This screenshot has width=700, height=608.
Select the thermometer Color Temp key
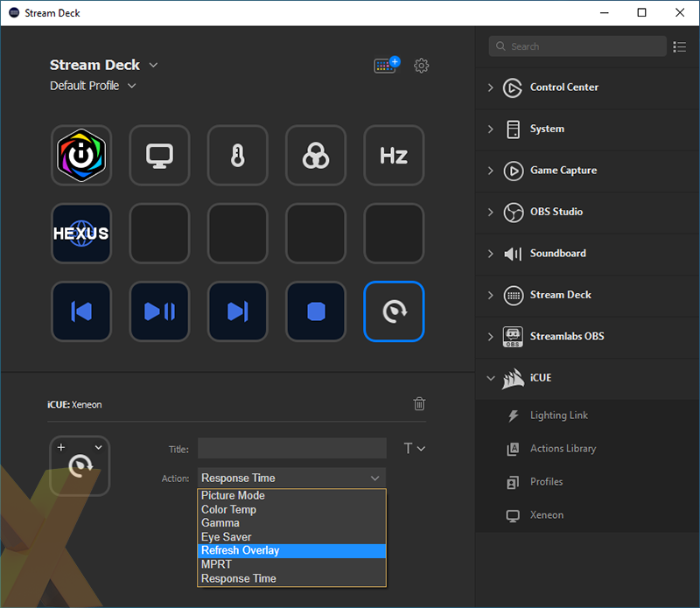tap(237, 156)
